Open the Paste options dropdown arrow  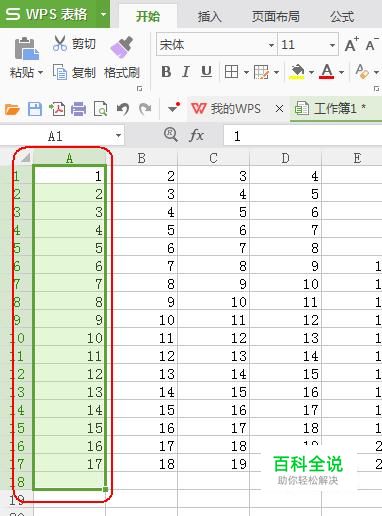point(40,72)
